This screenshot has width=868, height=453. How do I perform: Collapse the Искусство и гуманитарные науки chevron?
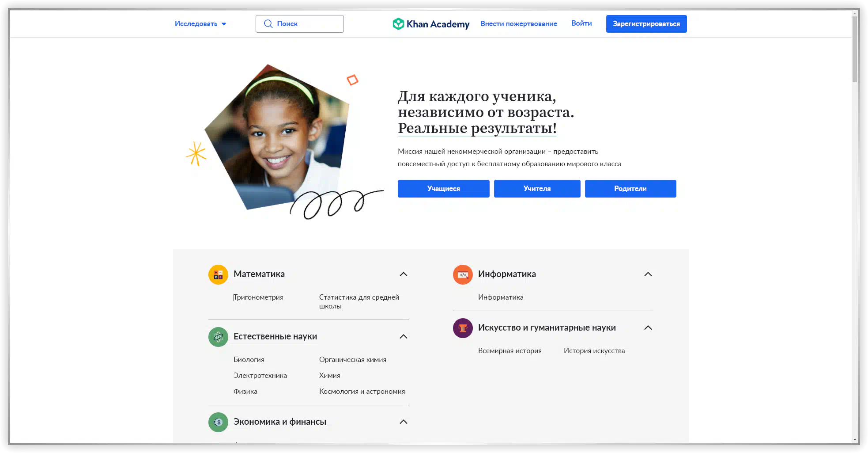pos(648,328)
